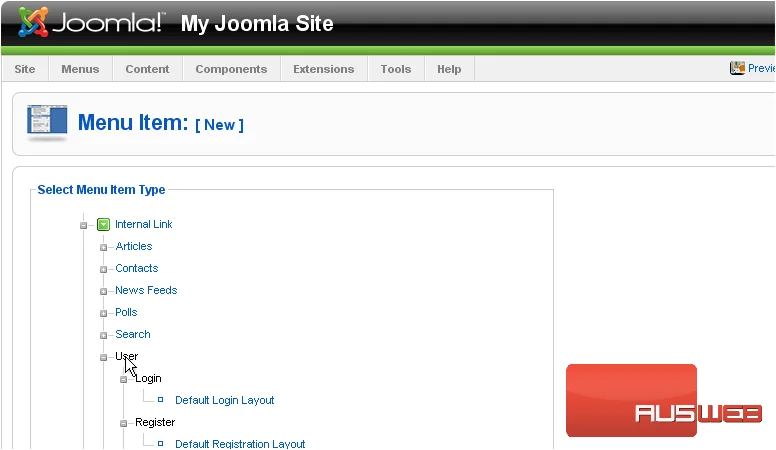Collapse the Register sub-node
776x450 pixels.
(123, 423)
